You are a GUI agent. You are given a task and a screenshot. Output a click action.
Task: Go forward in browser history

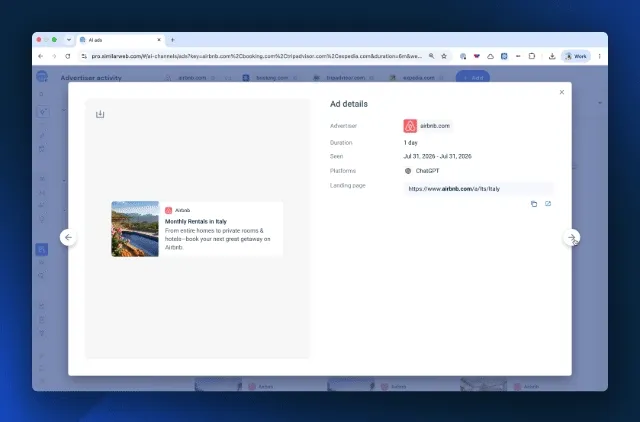point(54,56)
